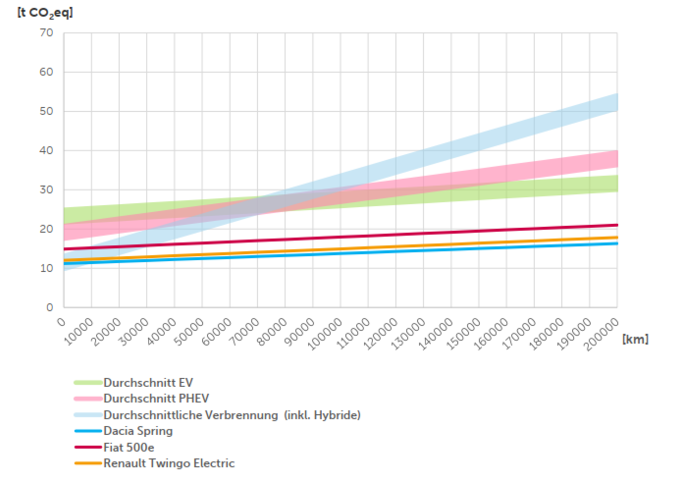
Task: Click the x-axis label 150000
Action: (464, 333)
